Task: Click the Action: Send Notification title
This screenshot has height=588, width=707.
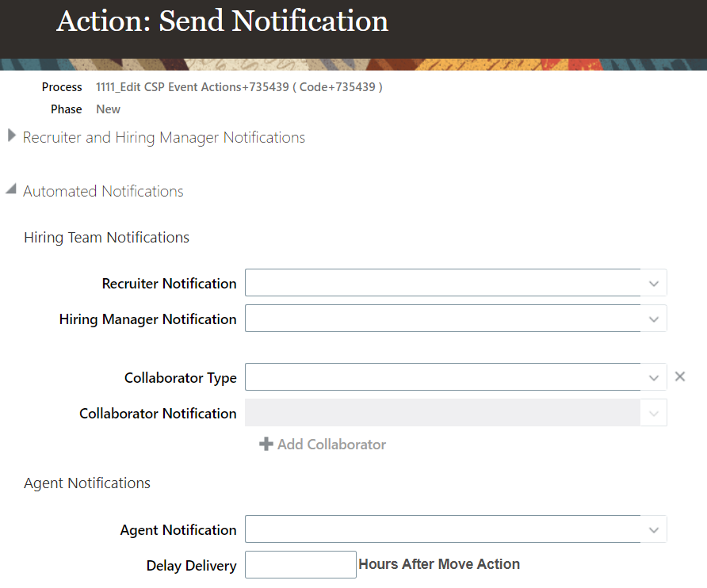Action: [x=222, y=21]
